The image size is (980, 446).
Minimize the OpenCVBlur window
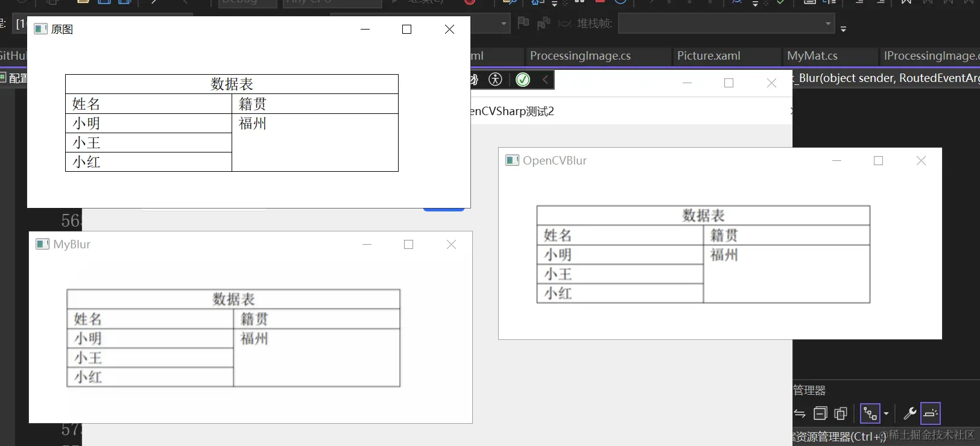click(x=836, y=160)
